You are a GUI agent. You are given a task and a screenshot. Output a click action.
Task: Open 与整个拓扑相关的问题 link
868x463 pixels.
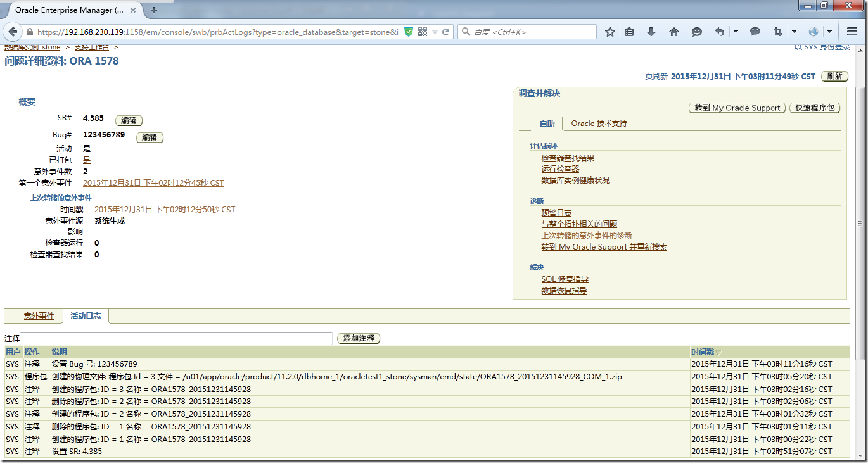pos(579,224)
